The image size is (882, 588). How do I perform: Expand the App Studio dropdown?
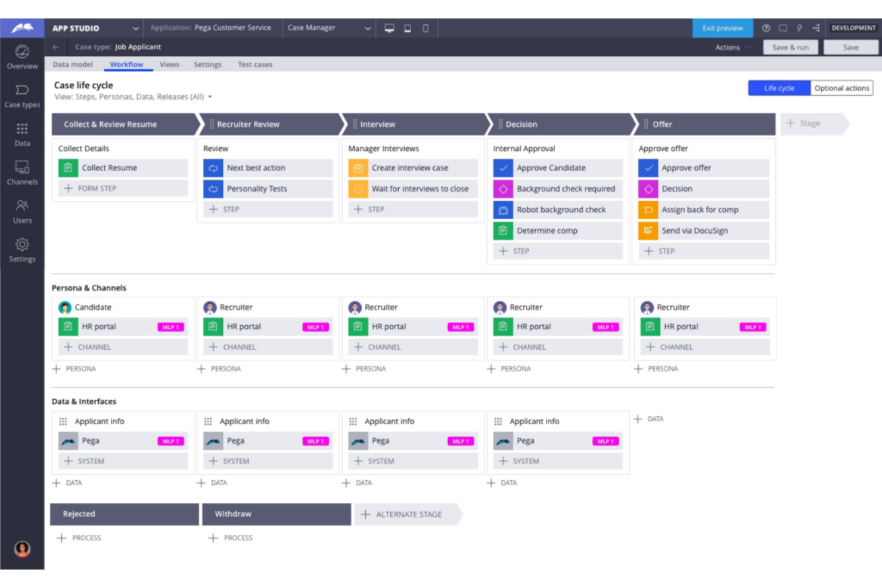[x=136, y=28]
